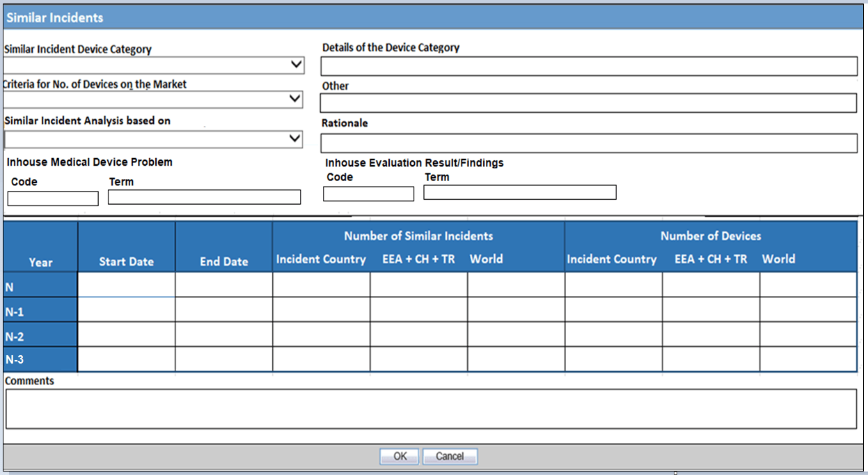Click the Rationale input field
Image resolution: width=868 pixels, height=475 pixels.
(x=589, y=143)
